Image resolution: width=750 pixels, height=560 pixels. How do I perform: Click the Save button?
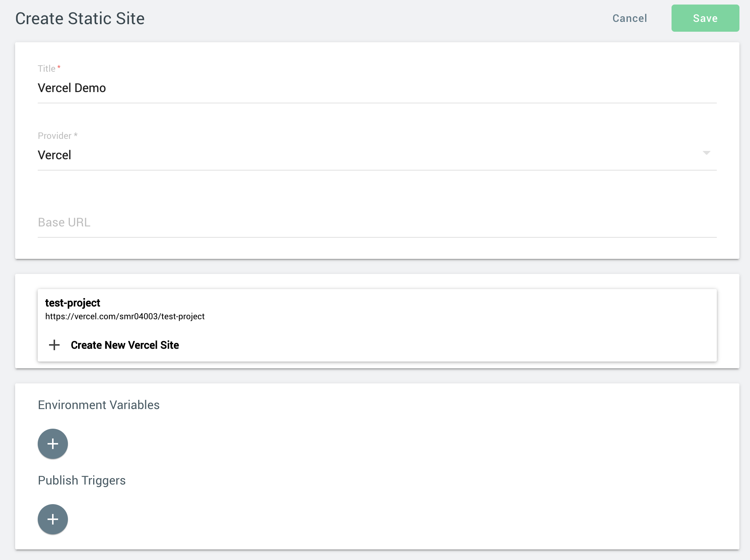(x=705, y=18)
